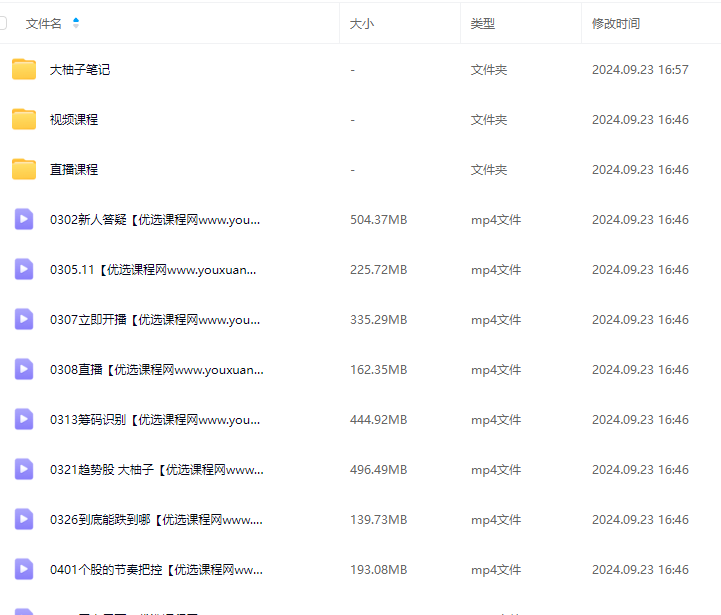Click video icon of 0326到底能跌到哪 file
The image size is (721, 615).
[x=24, y=519]
